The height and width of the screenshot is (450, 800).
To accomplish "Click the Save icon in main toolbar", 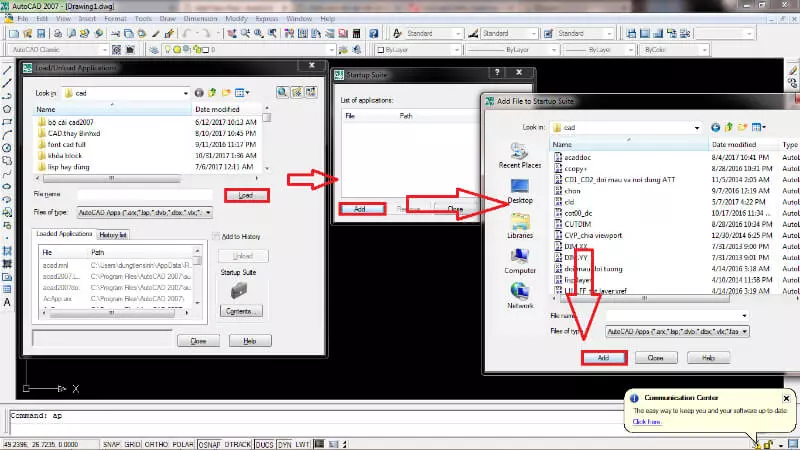I will (41, 34).
